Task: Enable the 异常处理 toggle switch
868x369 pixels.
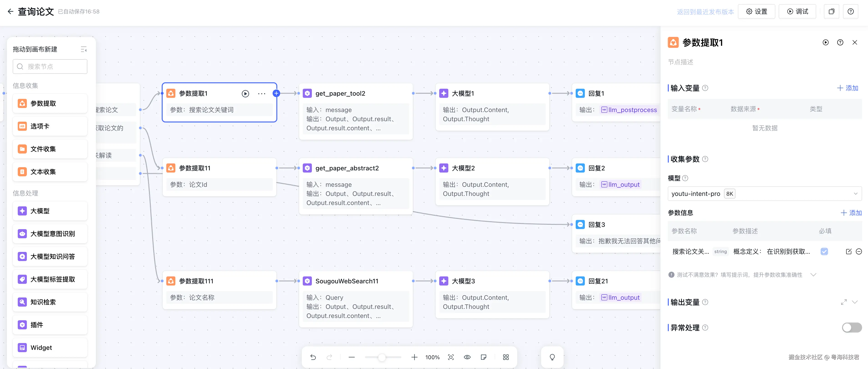Action: click(851, 328)
